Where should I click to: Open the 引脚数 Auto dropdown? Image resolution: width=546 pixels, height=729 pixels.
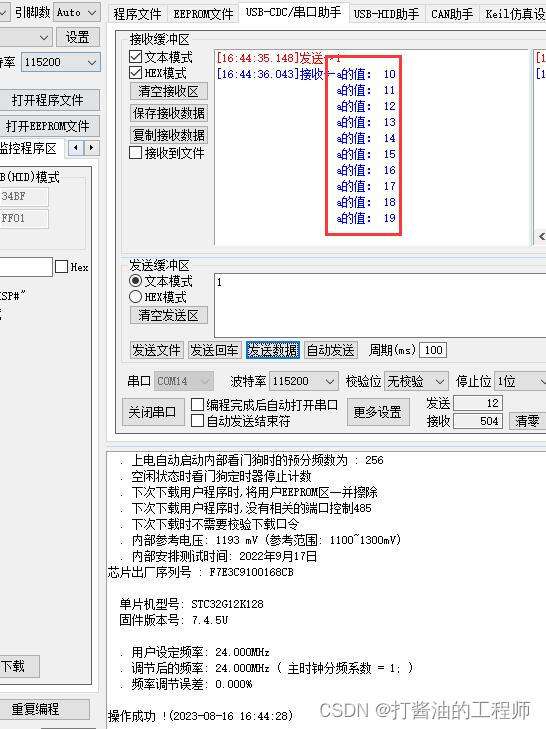[77, 13]
